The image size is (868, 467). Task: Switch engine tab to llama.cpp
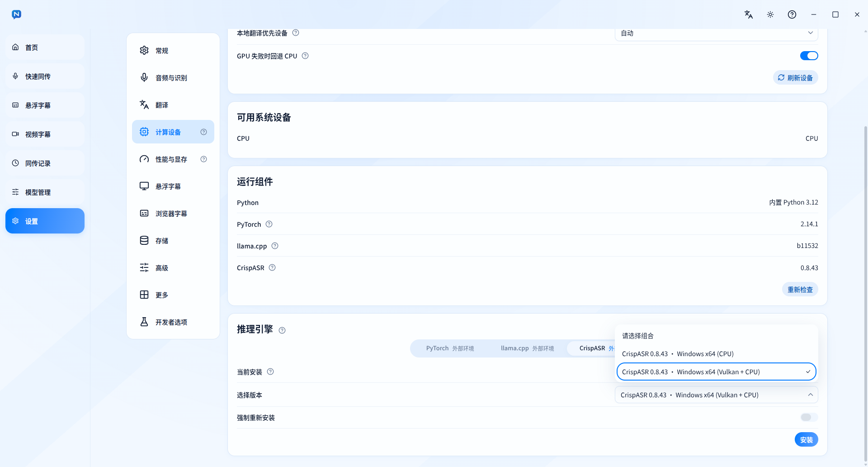(527, 348)
